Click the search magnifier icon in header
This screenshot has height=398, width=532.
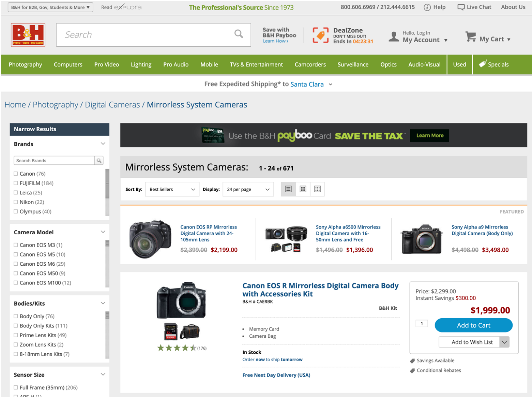pyautogui.click(x=239, y=34)
